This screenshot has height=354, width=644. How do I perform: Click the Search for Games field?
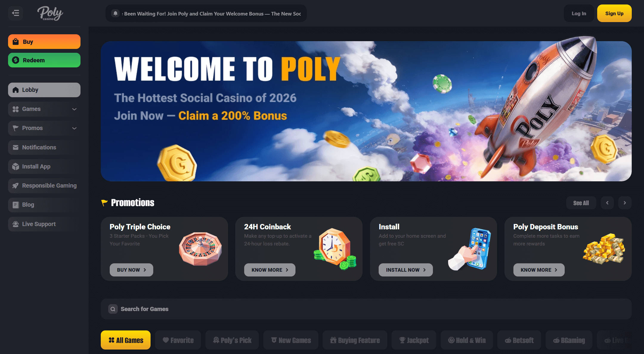(x=366, y=309)
